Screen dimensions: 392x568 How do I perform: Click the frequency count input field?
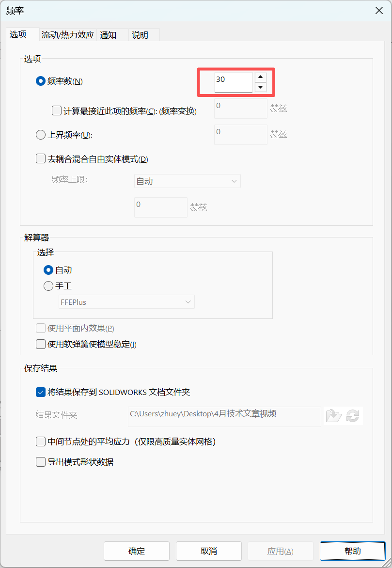click(233, 81)
